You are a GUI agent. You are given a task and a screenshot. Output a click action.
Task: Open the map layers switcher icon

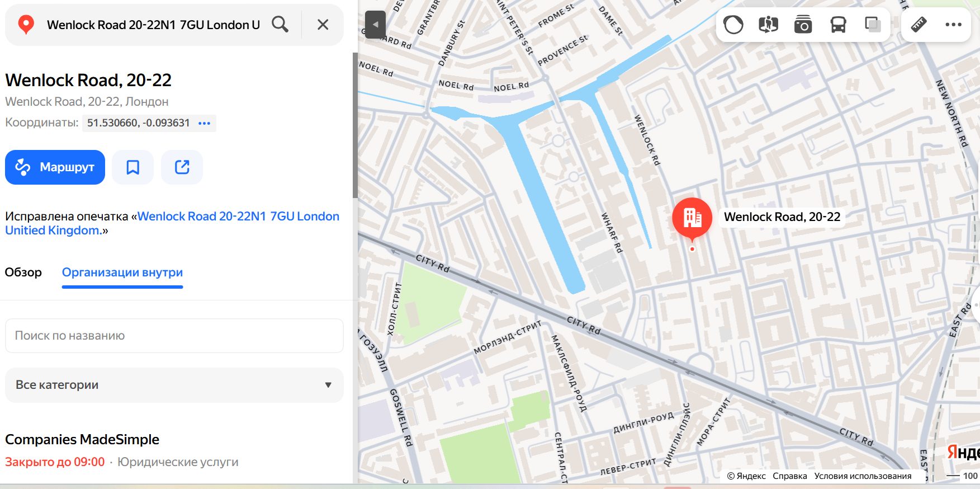point(873,25)
